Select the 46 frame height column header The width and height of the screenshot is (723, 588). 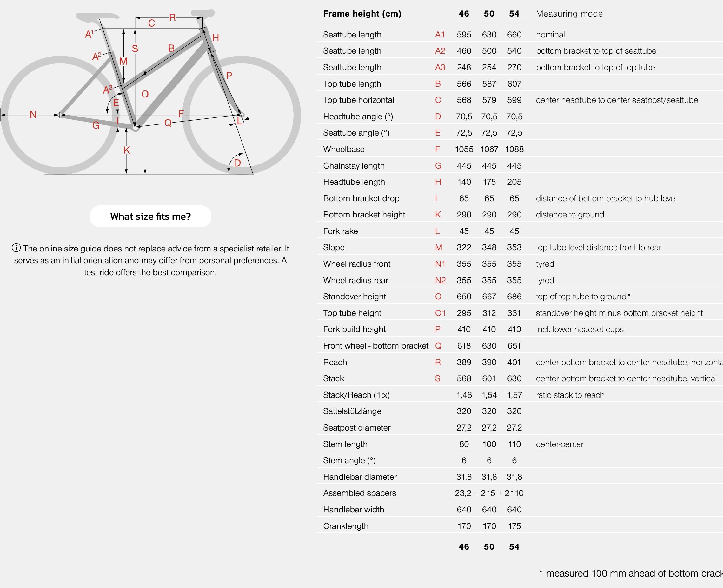tap(464, 14)
